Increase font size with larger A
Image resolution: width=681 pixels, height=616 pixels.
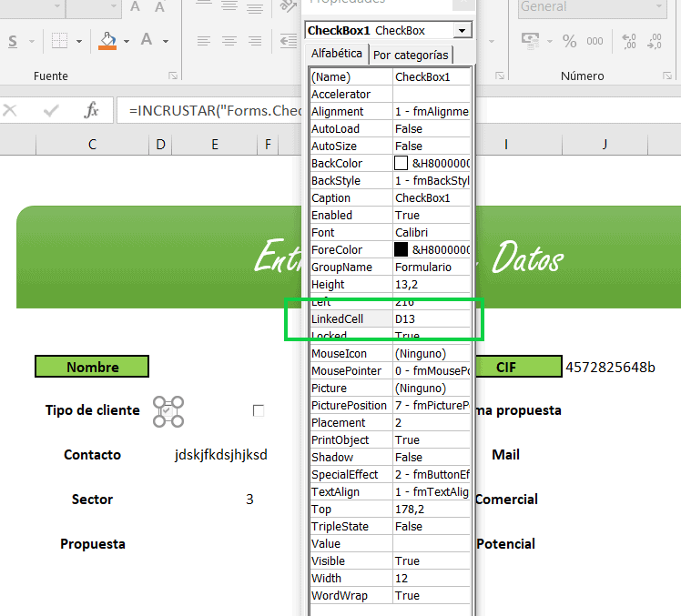click(135, 6)
